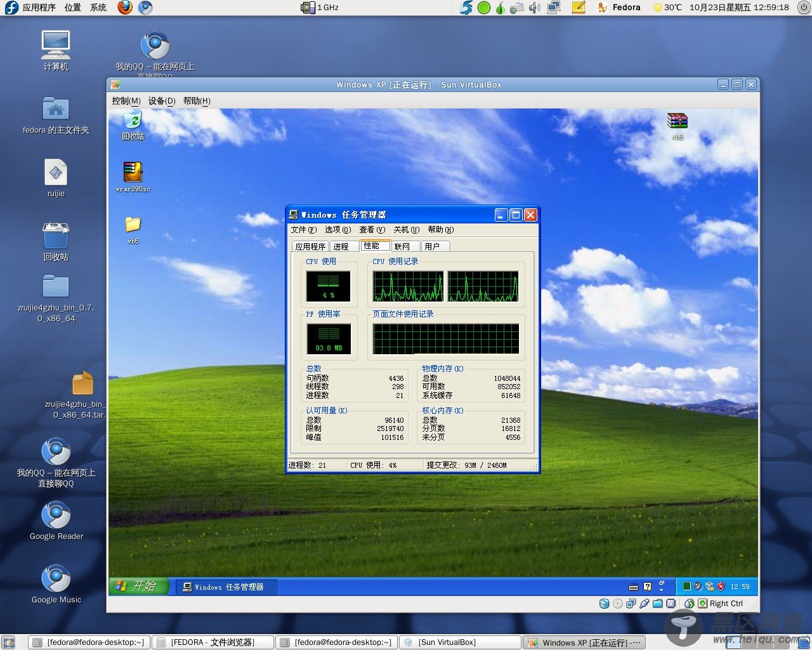Click the Windows 任务管理器 XP taskbar button
Screen dimensions: 812x650
(x=227, y=587)
